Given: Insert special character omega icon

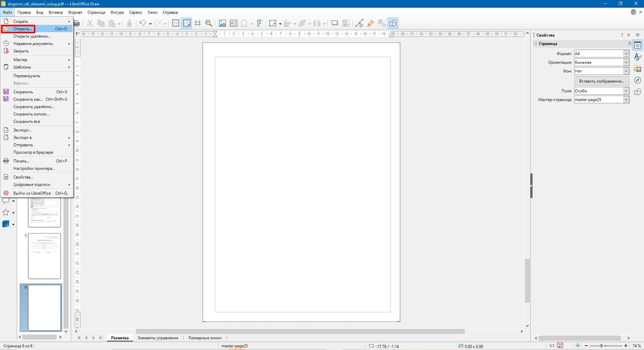Looking at the screenshot, I should (244, 23).
